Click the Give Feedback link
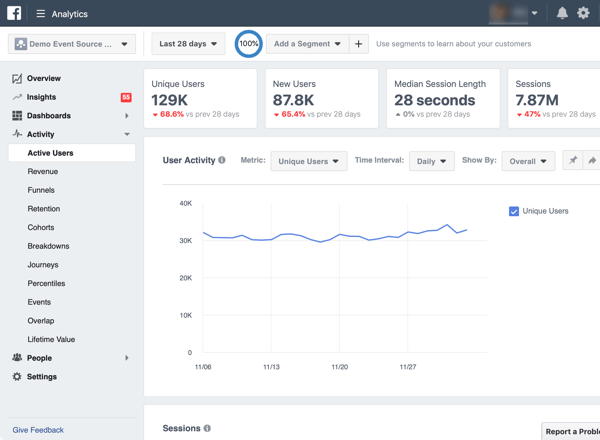 pyautogui.click(x=38, y=430)
